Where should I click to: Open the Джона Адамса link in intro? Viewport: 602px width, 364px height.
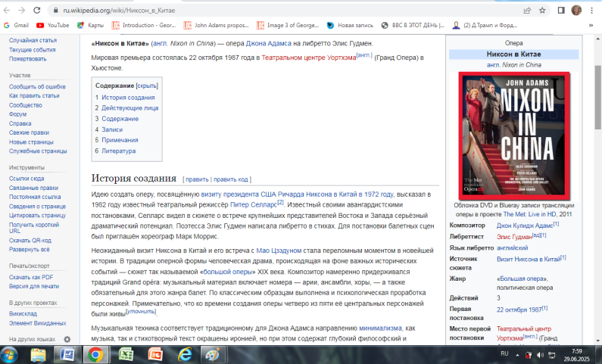[268, 43]
